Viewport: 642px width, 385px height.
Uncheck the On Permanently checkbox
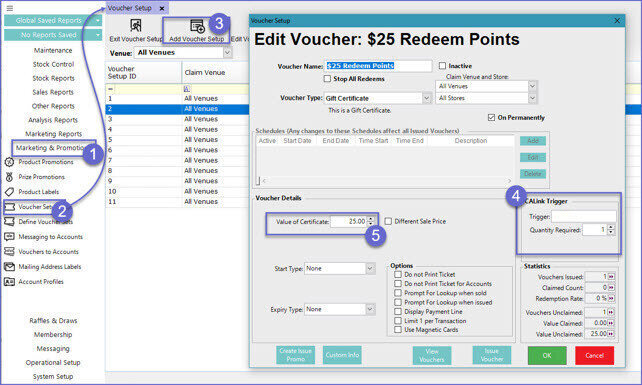pyautogui.click(x=491, y=118)
